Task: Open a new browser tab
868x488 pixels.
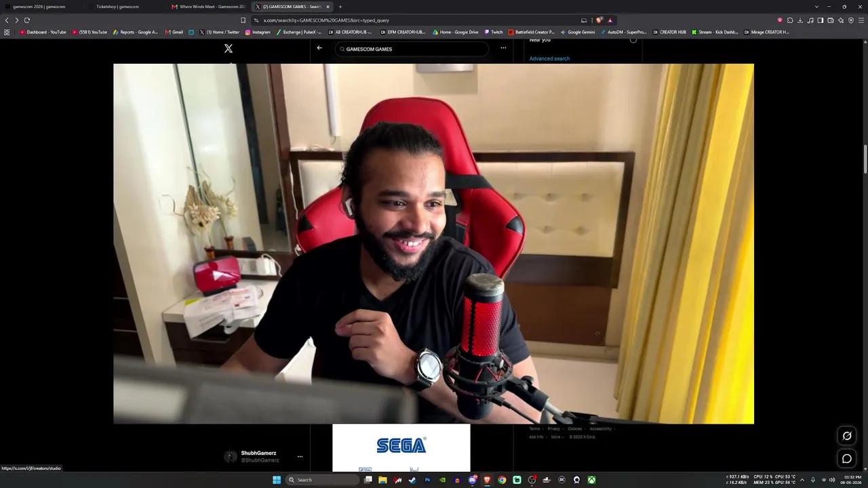Action: coord(340,7)
